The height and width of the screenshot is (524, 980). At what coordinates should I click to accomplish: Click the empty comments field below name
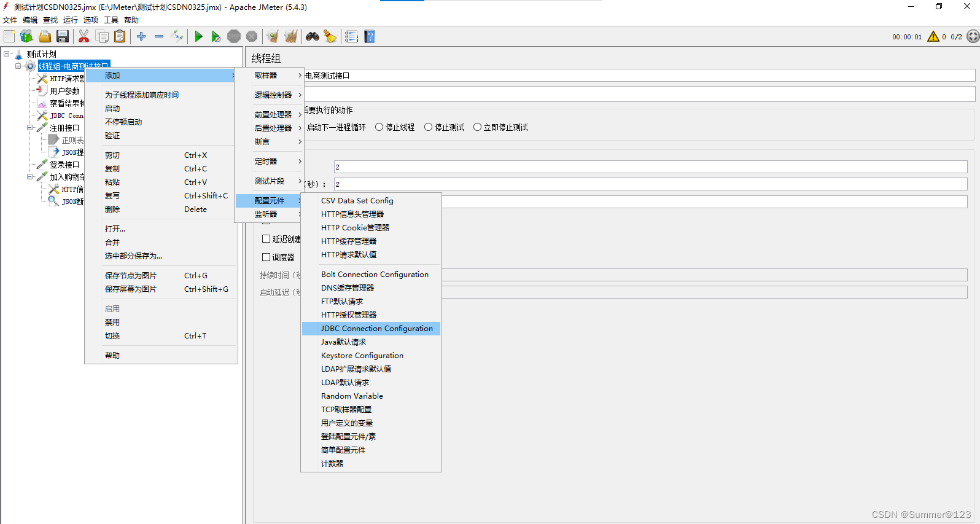tap(639, 94)
